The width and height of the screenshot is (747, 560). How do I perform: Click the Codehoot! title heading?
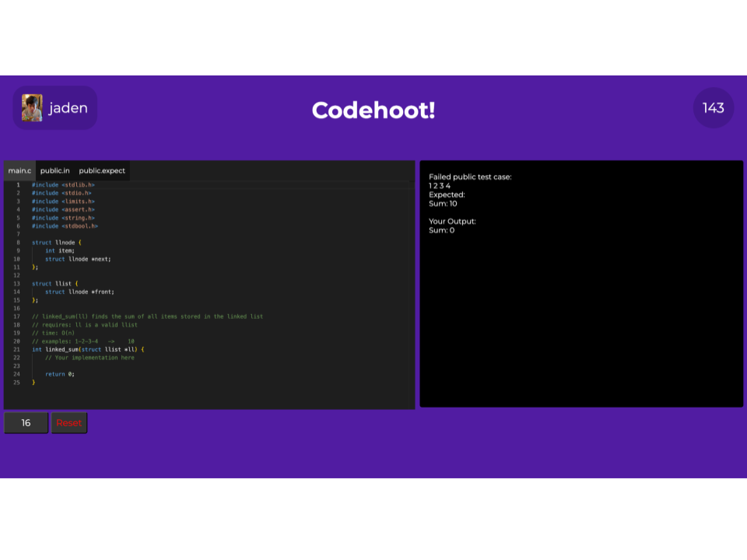(x=373, y=110)
